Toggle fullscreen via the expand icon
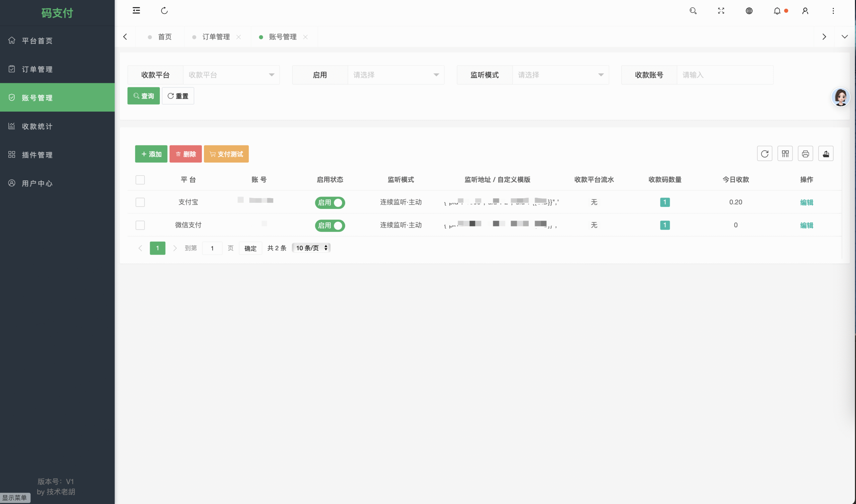Screen dimensions: 856x504 click(x=721, y=11)
